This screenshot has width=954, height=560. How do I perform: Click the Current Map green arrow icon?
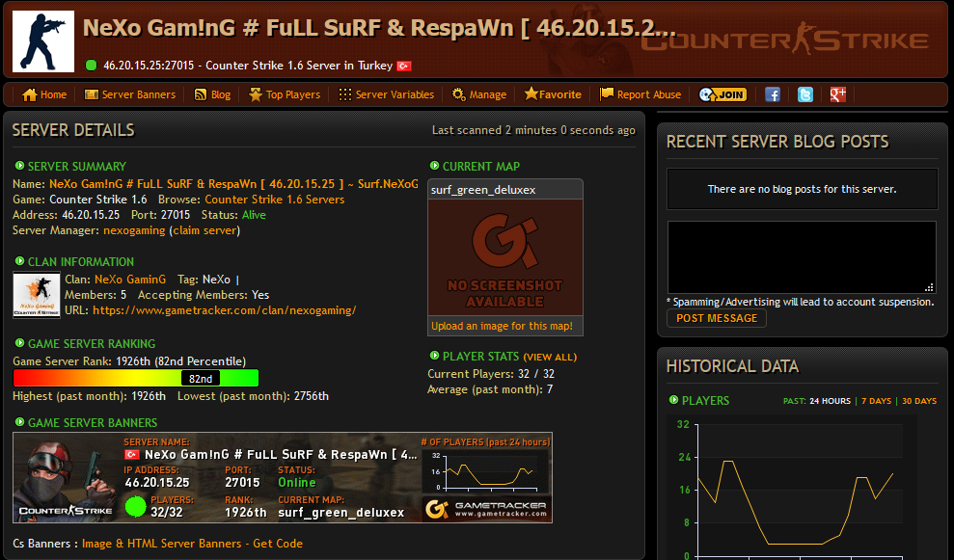pyautogui.click(x=434, y=166)
